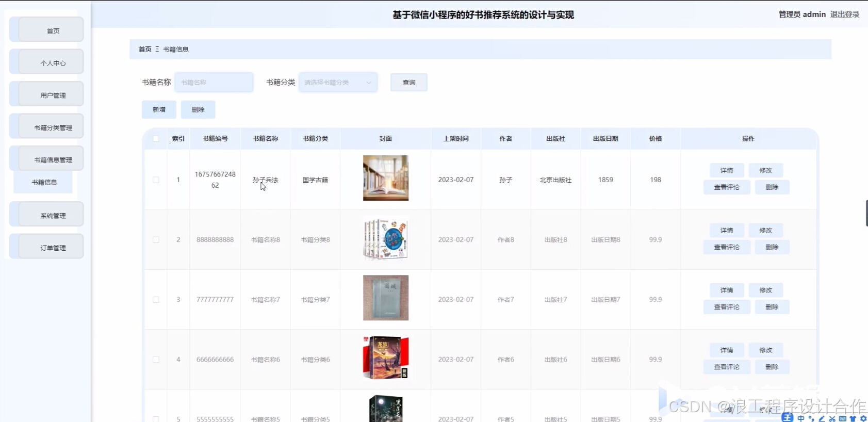Viewport: 868px width, 422px height.
Task: Click 修改 for 书籍名称7
Action: click(x=765, y=290)
